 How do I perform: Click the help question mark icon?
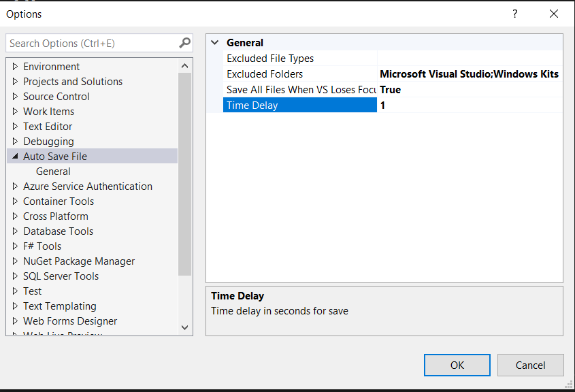[515, 14]
